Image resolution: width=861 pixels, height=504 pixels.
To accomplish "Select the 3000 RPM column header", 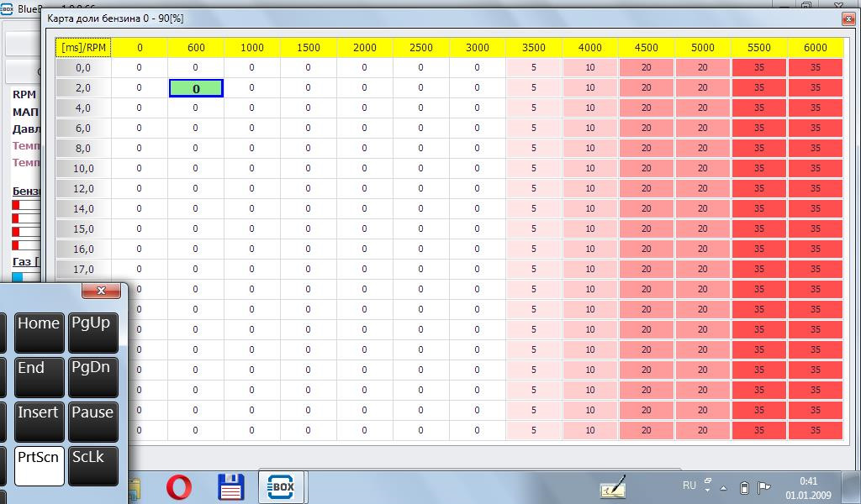I will coord(478,48).
